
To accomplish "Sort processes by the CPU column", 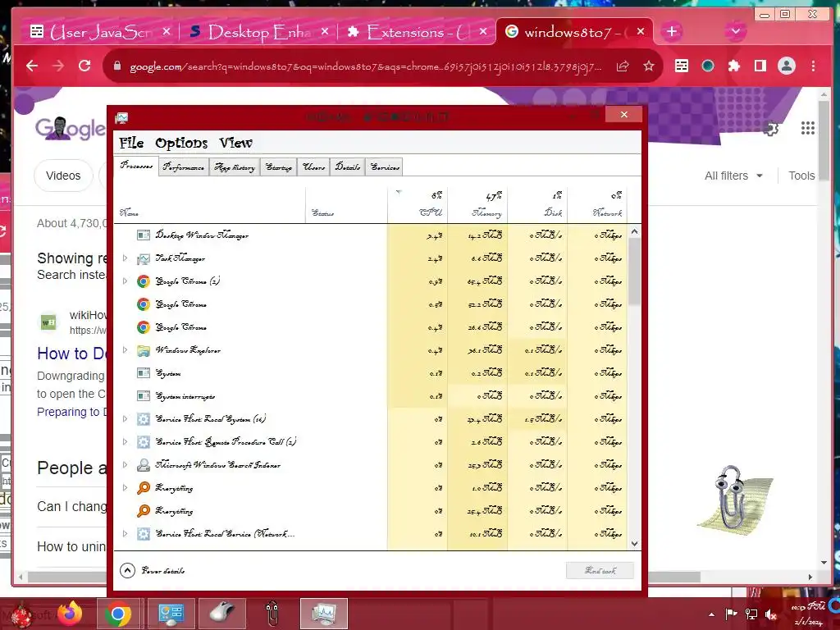I will (418, 204).
